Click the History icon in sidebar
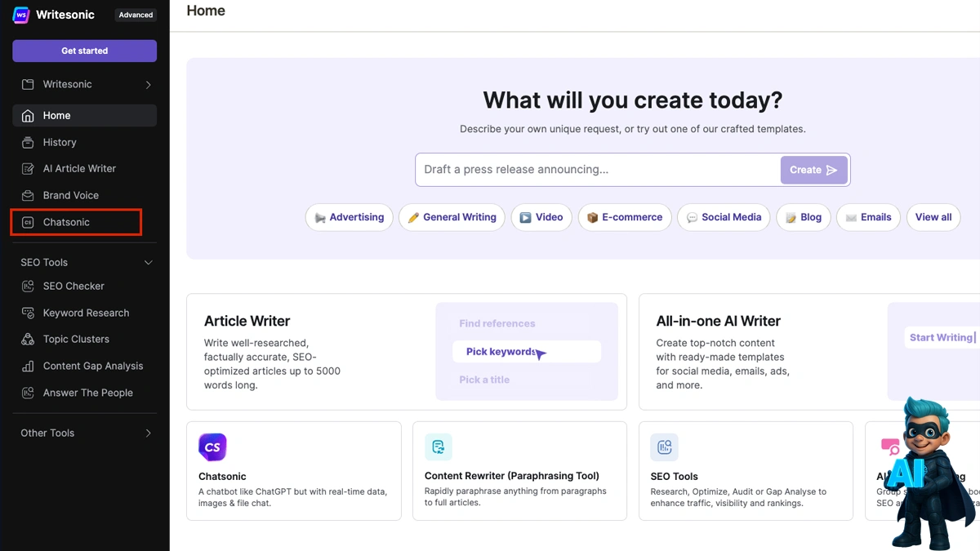 click(x=28, y=142)
